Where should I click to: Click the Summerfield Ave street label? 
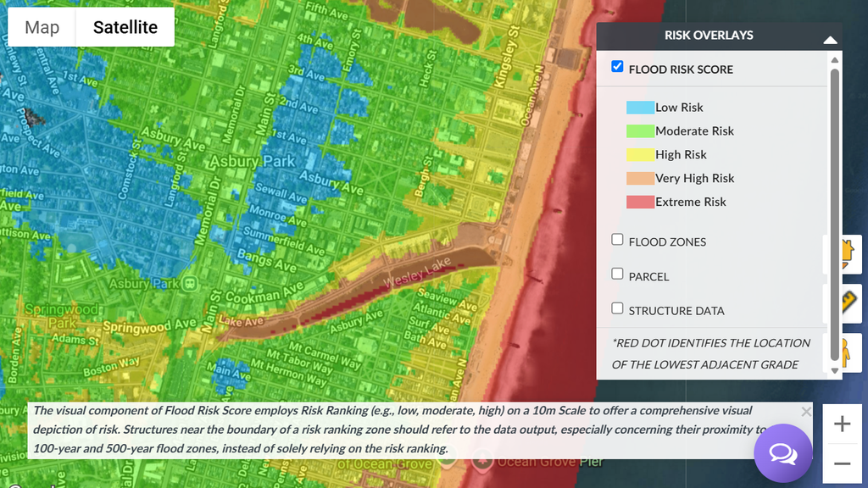click(x=284, y=241)
